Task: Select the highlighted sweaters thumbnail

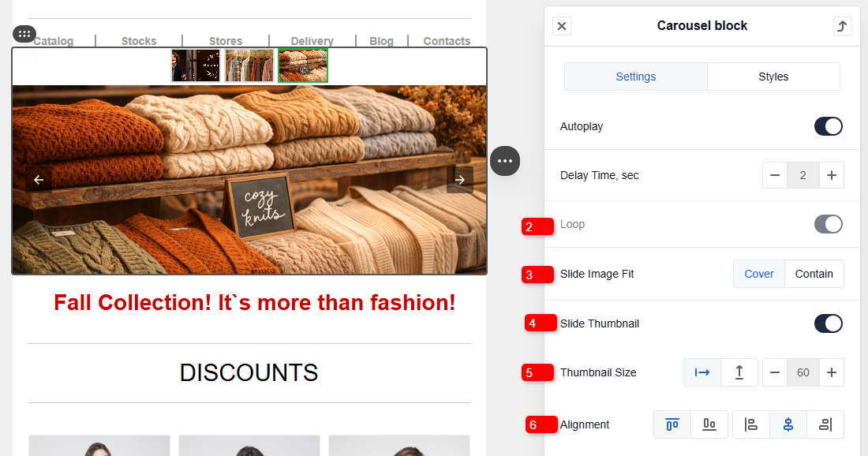Action: [303, 65]
